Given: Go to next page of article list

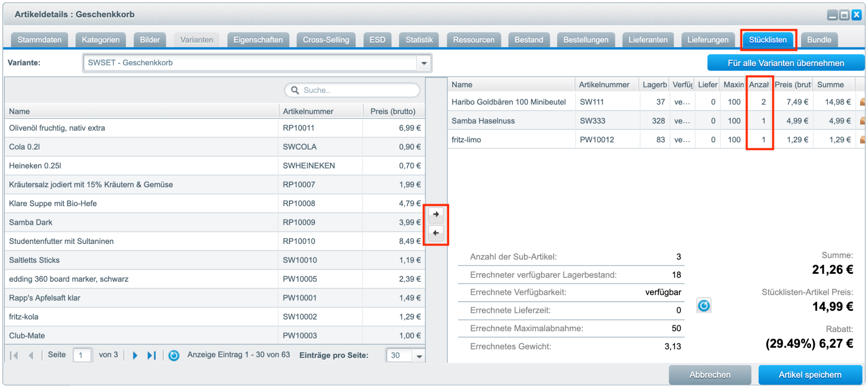Looking at the screenshot, I should [135, 356].
